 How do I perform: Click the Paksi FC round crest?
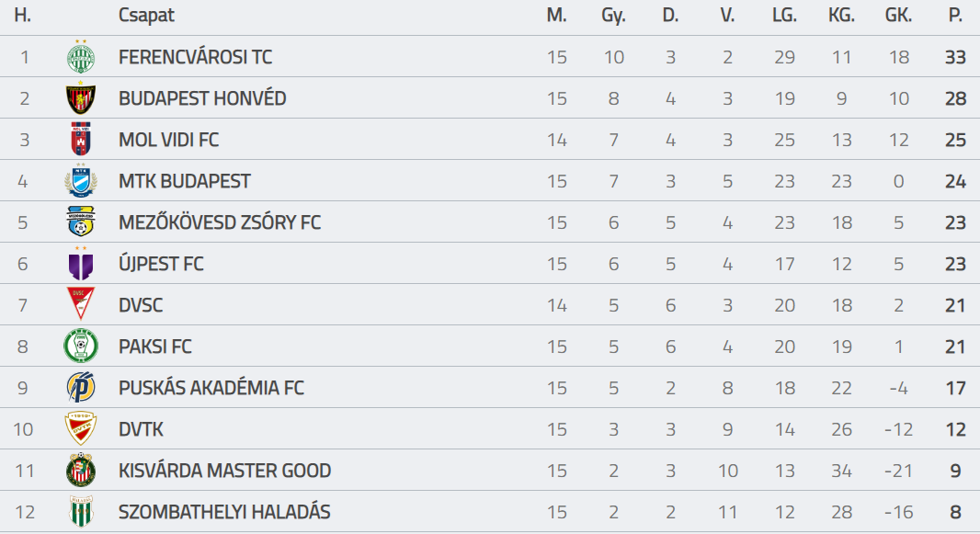(81, 346)
